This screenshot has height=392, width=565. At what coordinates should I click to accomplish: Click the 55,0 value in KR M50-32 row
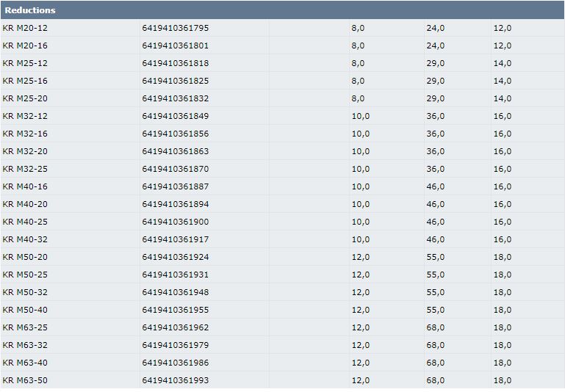click(x=435, y=293)
